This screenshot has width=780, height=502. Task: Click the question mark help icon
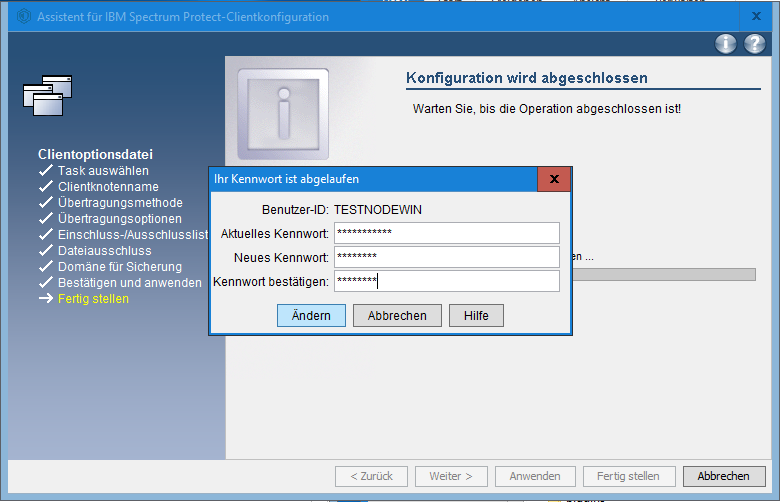pyautogui.click(x=754, y=43)
